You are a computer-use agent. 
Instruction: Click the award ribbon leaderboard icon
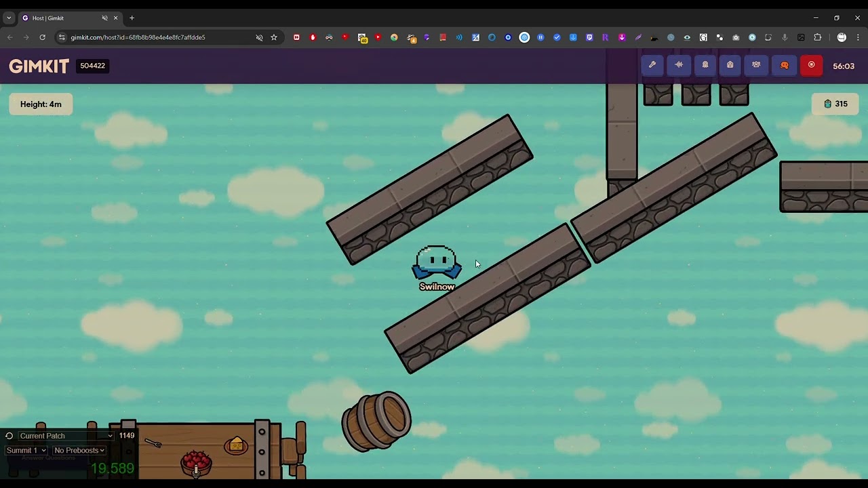click(705, 65)
